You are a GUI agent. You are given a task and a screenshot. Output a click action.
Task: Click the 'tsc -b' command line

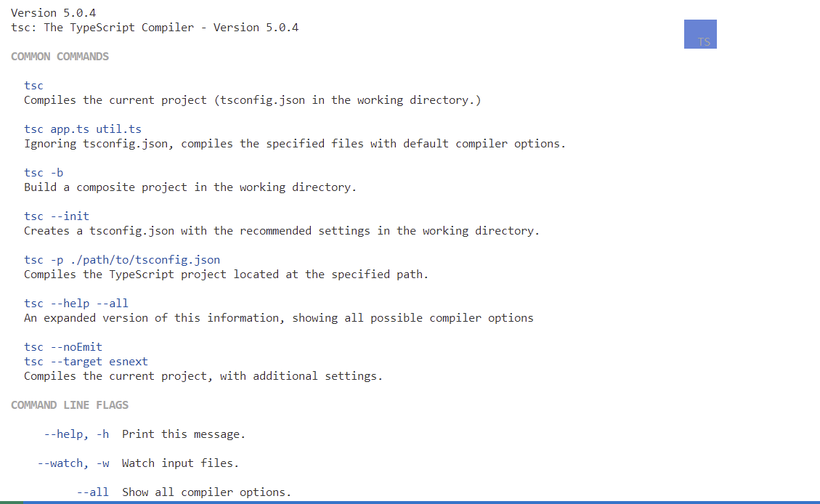pyautogui.click(x=44, y=173)
